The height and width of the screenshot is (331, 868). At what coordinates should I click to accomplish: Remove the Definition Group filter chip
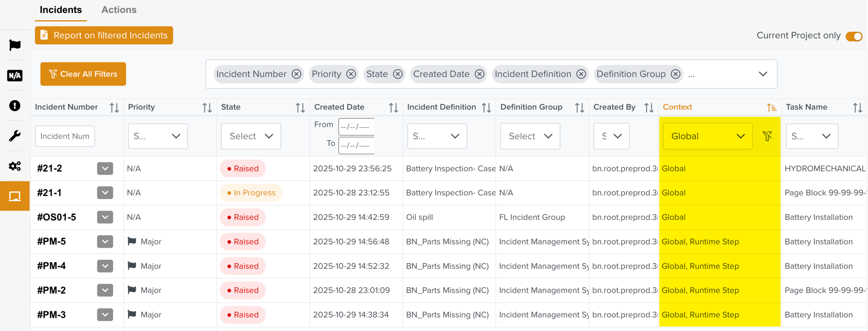click(675, 74)
